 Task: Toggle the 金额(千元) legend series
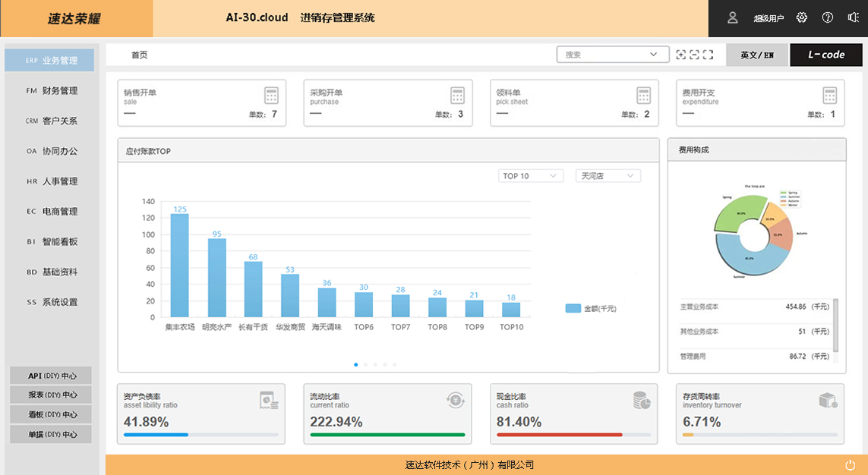(x=589, y=309)
